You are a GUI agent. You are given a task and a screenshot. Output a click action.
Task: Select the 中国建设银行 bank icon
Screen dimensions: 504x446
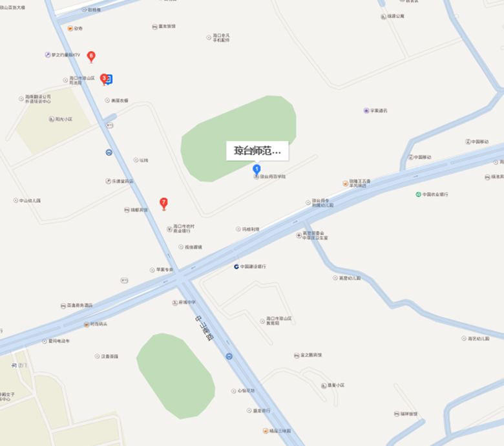236,266
